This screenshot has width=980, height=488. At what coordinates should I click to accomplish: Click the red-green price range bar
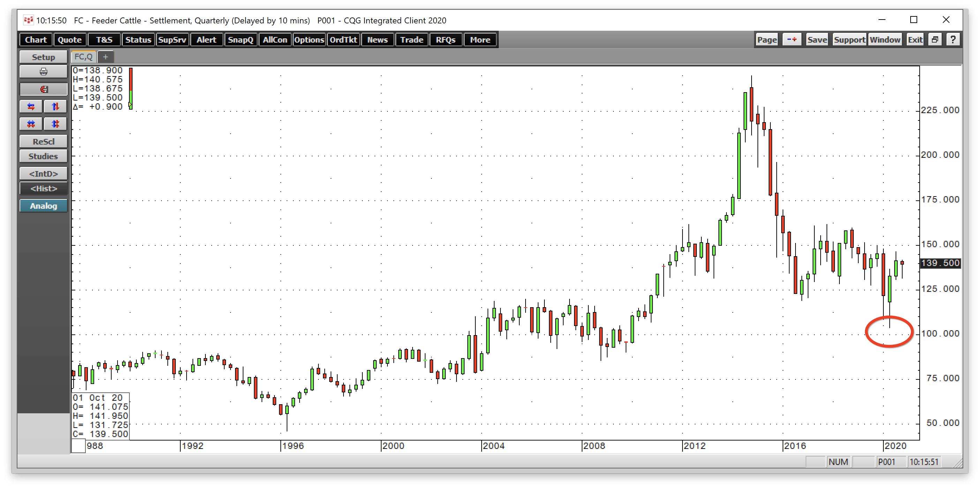(x=130, y=88)
